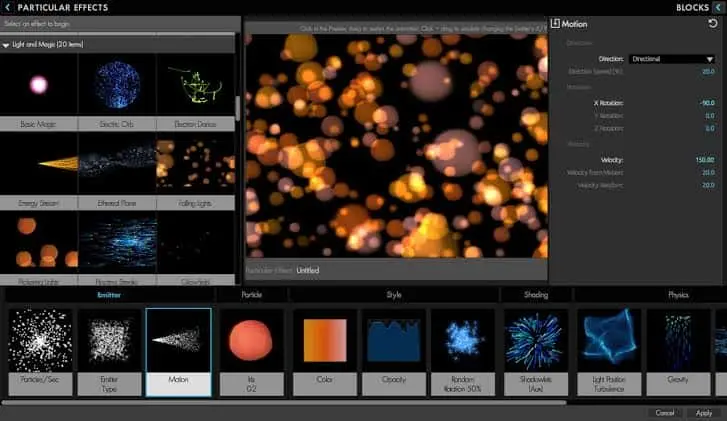The height and width of the screenshot is (421, 727).
Task: Open the Life particle block
Action: [x=251, y=352]
